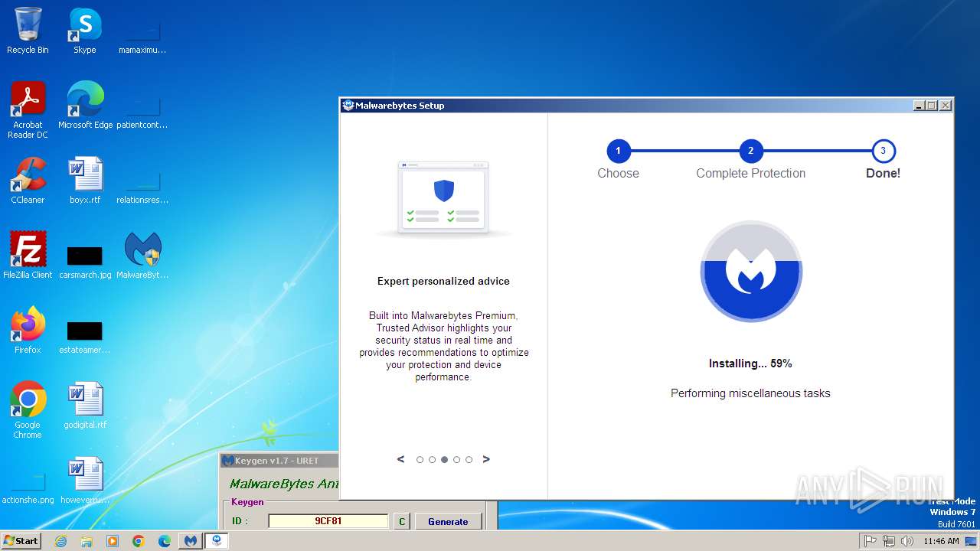Click Generate button in Keygen window

[x=448, y=521]
